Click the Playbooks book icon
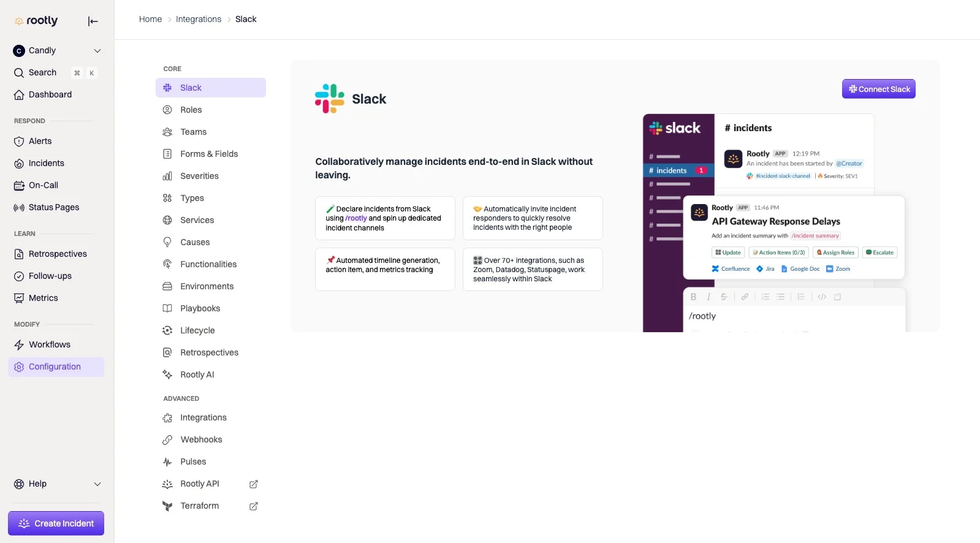The height and width of the screenshot is (543, 980). (167, 308)
